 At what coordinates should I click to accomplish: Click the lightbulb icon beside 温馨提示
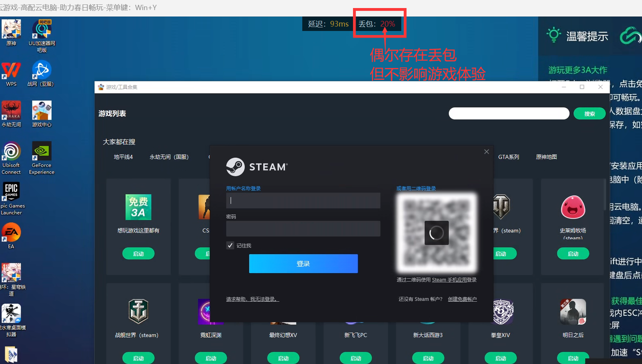[553, 35]
